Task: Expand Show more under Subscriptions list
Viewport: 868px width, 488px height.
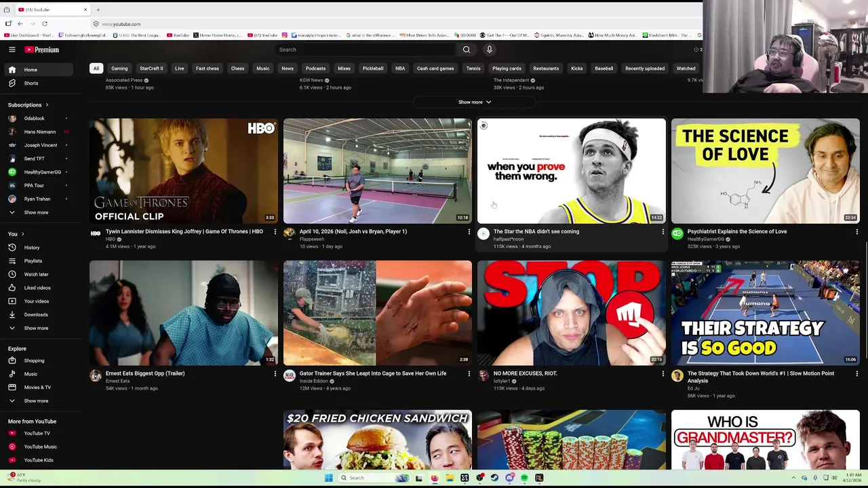Action: (38, 212)
